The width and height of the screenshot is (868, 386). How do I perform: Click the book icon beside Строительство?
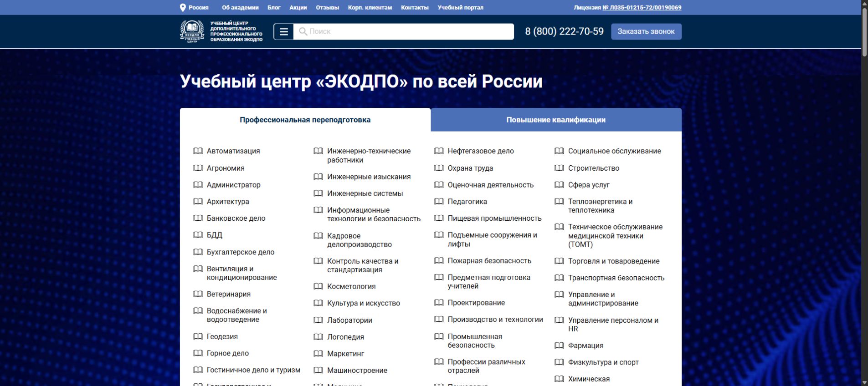pos(559,168)
